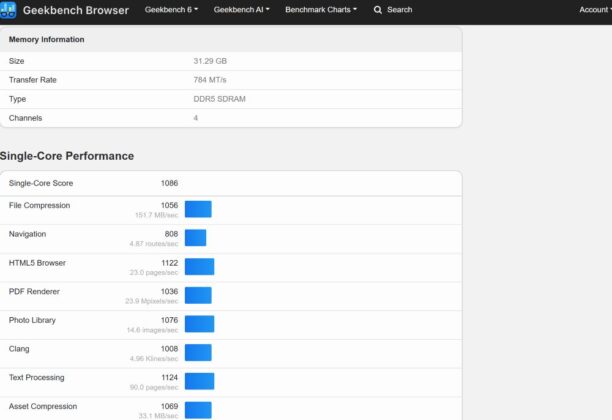Click the File Compression score bar

pos(198,209)
